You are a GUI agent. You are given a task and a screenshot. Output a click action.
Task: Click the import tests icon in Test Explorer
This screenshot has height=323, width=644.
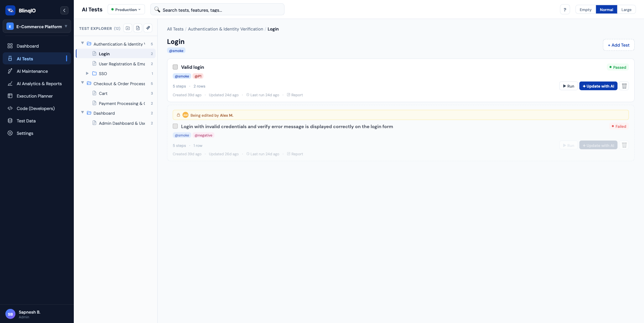pos(148,28)
